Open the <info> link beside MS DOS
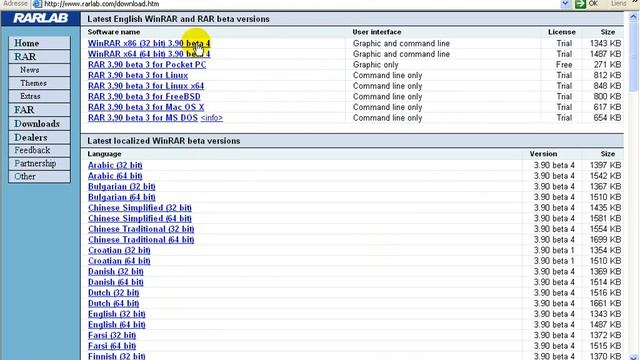This screenshot has height=360, width=640. pos(212,118)
